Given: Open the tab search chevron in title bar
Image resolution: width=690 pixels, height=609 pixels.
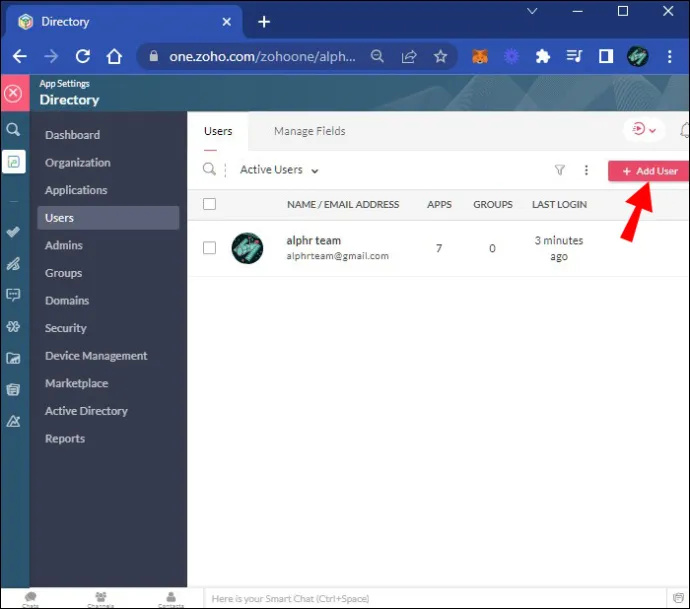Looking at the screenshot, I should [532, 11].
